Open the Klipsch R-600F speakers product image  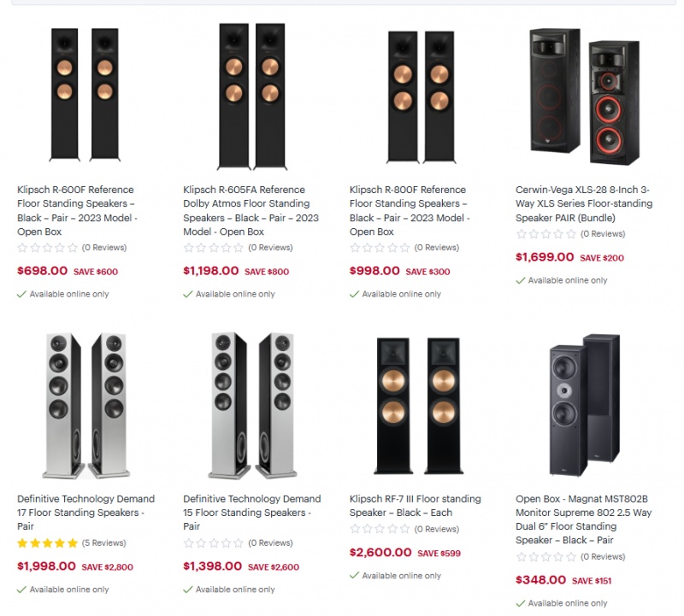click(x=85, y=95)
